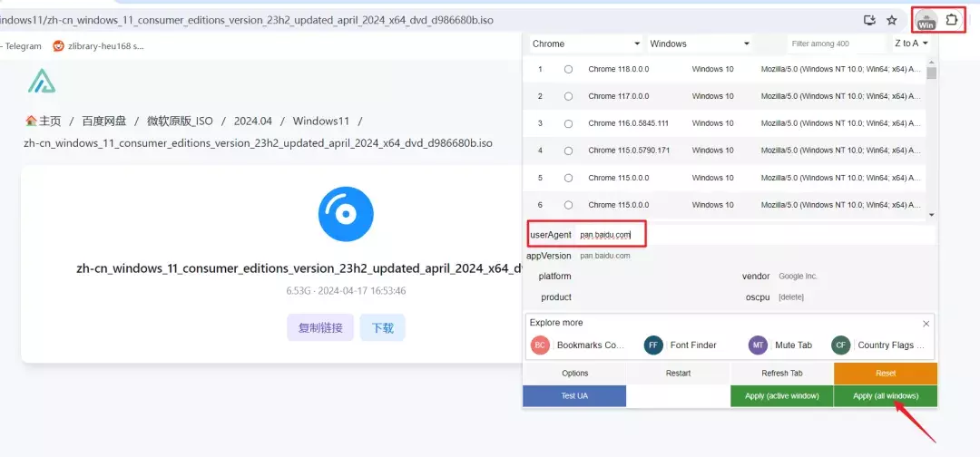Close the Explore more section
This screenshot has height=457, width=980.
pyautogui.click(x=926, y=324)
